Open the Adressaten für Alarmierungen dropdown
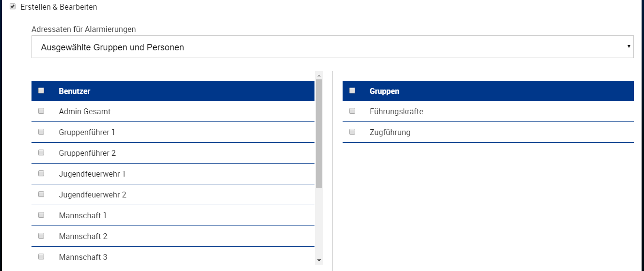This screenshot has height=271, width=644. point(332,47)
